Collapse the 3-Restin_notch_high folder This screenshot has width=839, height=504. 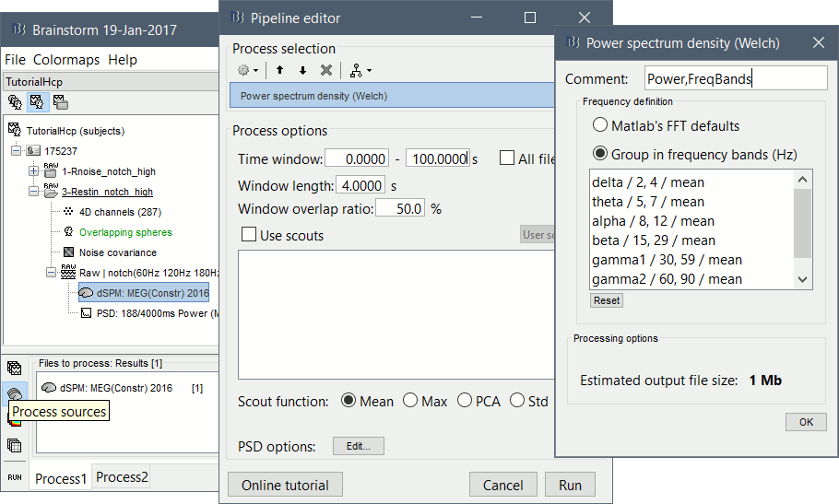[34, 192]
